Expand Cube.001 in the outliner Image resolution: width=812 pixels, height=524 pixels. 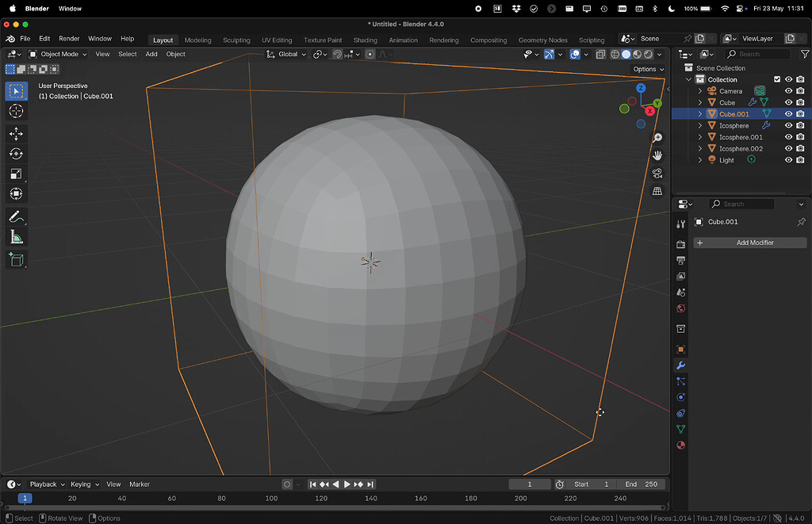click(700, 114)
